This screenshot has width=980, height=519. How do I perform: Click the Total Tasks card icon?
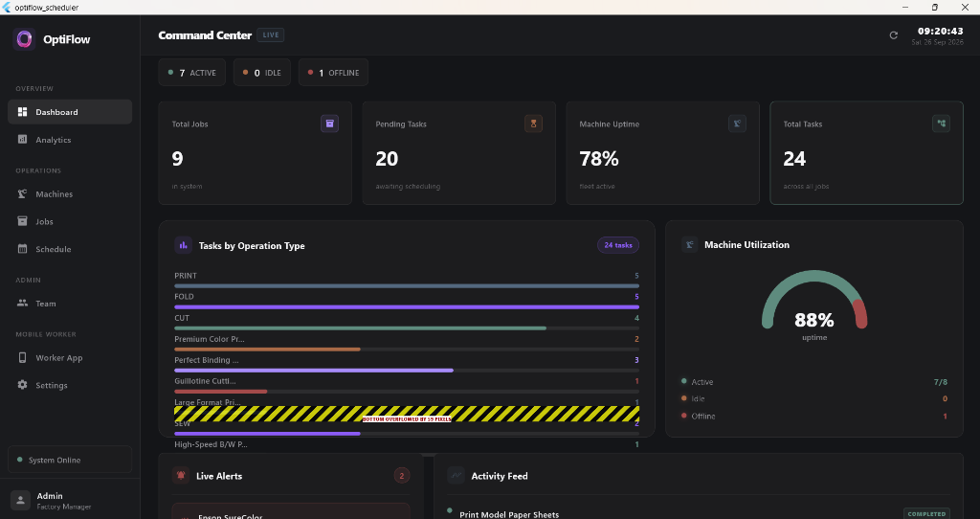[x=941, y=124]
